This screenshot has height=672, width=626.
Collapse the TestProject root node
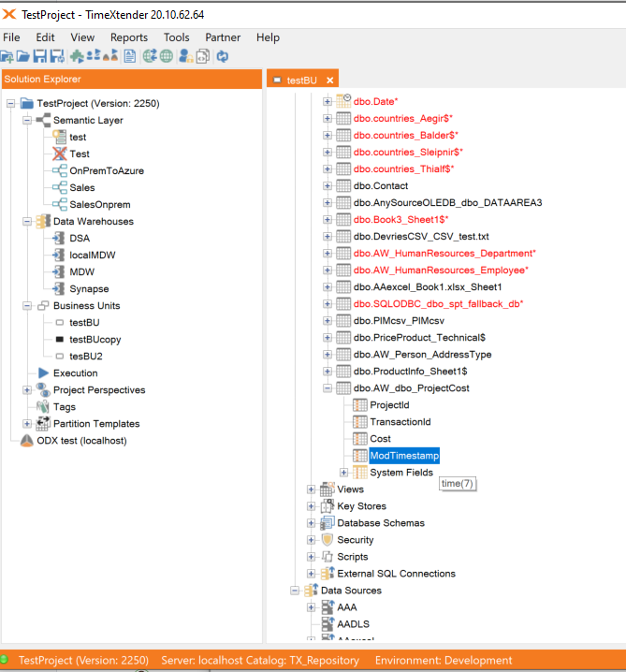[10, 103]
